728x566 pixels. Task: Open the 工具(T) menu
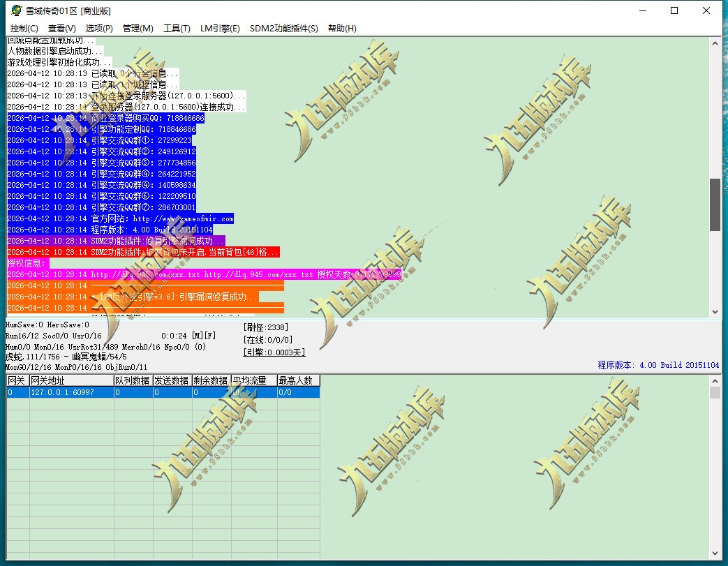click(x=177, y=29)
